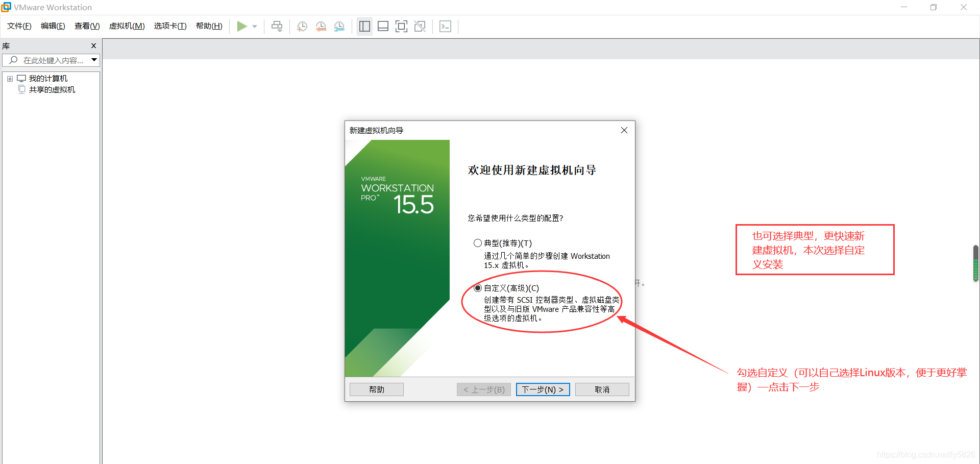Viewport: 980px width, 464px height.
Task: Expand the 我的计算机 tree node
Action: point(10,79)
